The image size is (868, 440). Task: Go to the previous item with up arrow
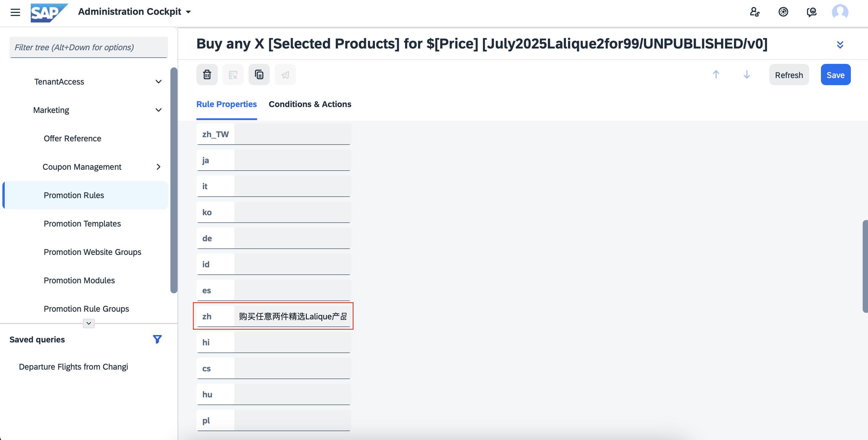(716, 75)
